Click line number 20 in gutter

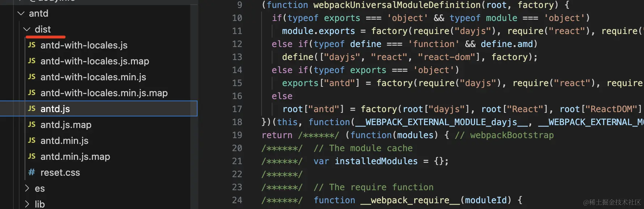tap(237, 148)
